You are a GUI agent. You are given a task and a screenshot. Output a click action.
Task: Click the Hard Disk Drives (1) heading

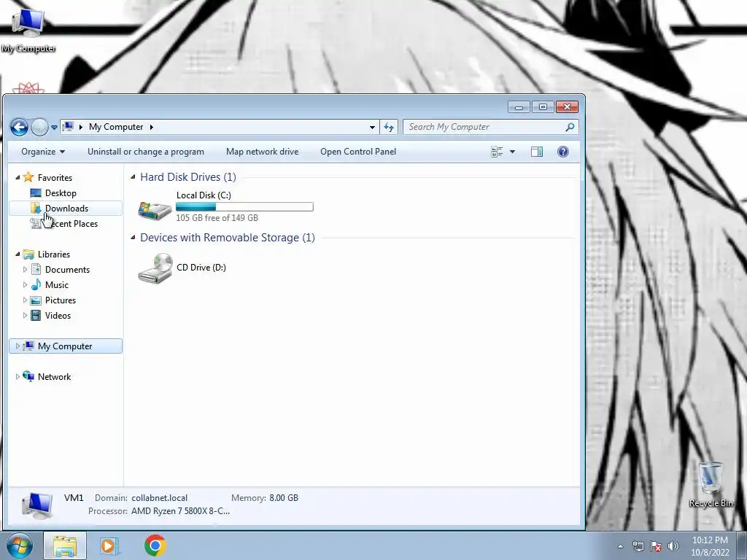[x=188, y=177]
